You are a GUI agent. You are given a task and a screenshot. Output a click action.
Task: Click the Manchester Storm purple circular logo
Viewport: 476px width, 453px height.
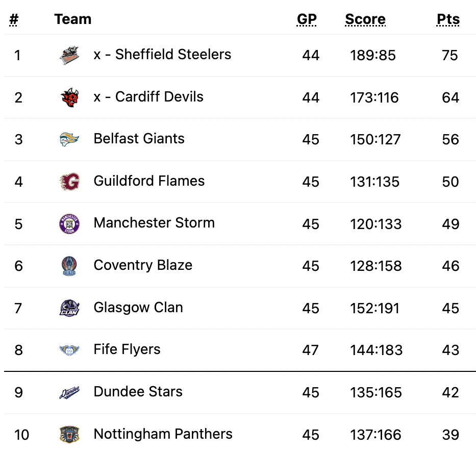coord(69,224)
